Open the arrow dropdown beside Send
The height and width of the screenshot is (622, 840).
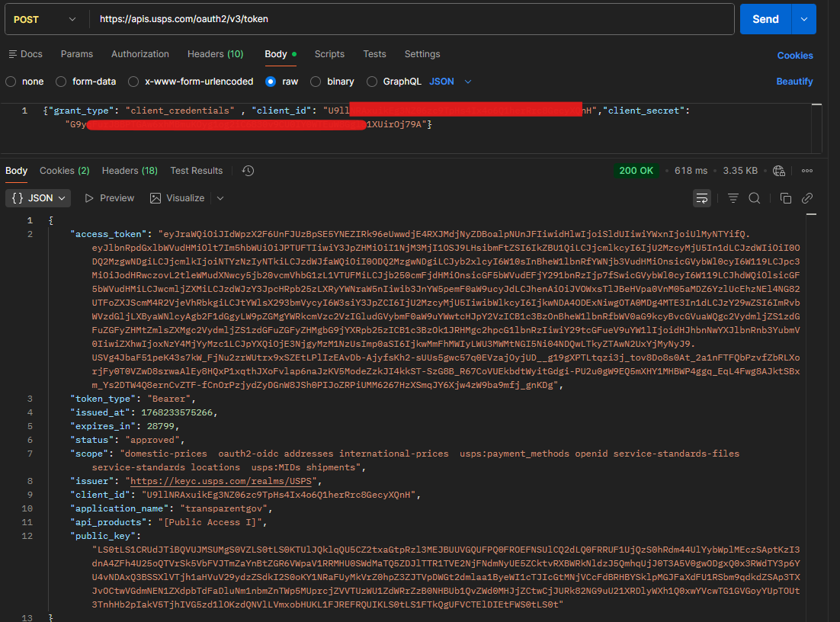(x=804, y=19)
